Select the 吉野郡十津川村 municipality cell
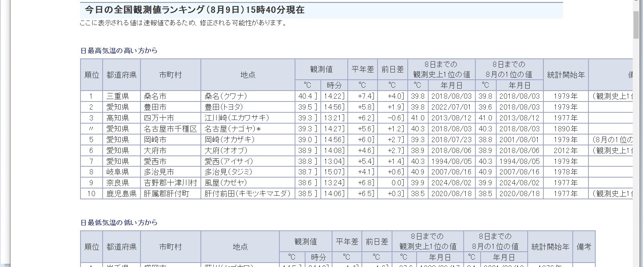Image resolution: width=644 pixels, height=267 pixels. [x=171, y=183]
